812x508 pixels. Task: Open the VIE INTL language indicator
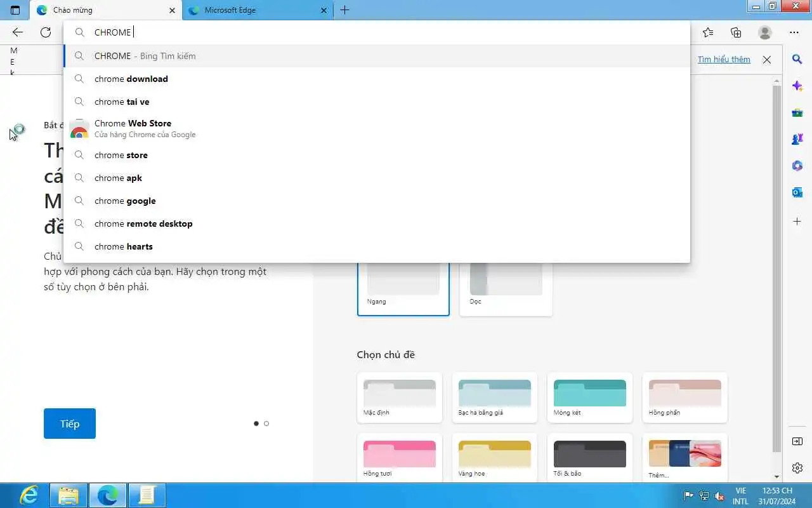pos(740,496)
